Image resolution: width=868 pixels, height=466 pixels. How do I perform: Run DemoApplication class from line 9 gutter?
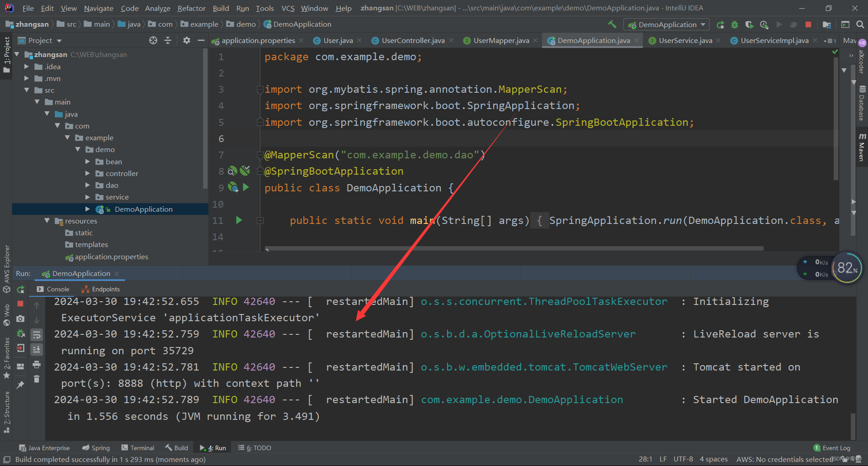click(x=246, y=187)
